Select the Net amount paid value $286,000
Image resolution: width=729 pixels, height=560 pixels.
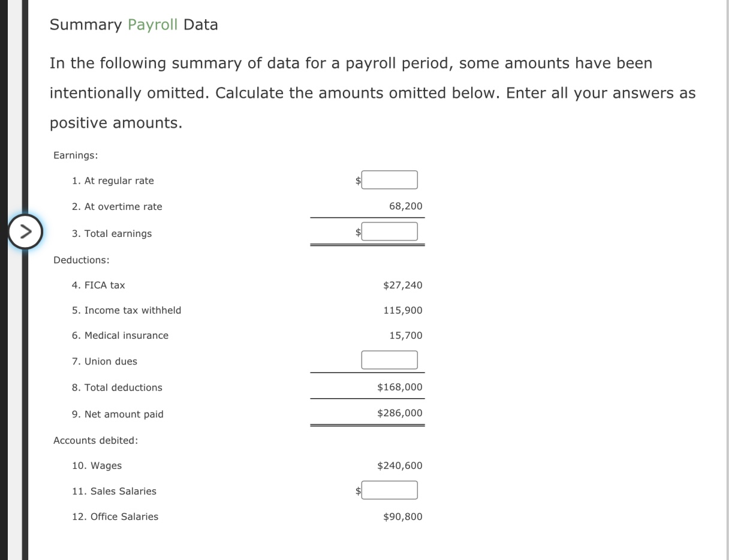400,413
